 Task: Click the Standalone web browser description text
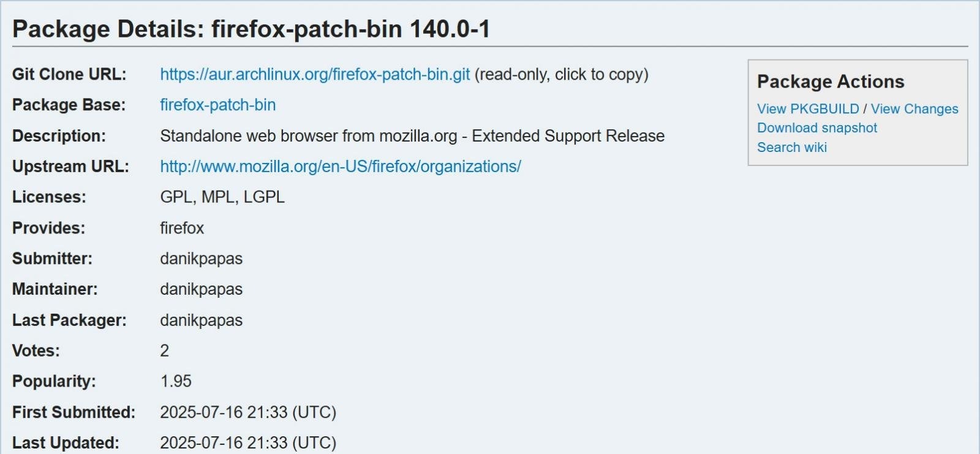412,136
